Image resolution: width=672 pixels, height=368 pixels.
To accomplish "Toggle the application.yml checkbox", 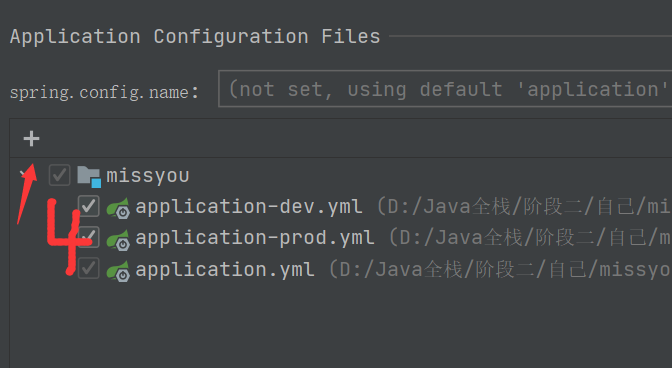I will tap(89, 269).
